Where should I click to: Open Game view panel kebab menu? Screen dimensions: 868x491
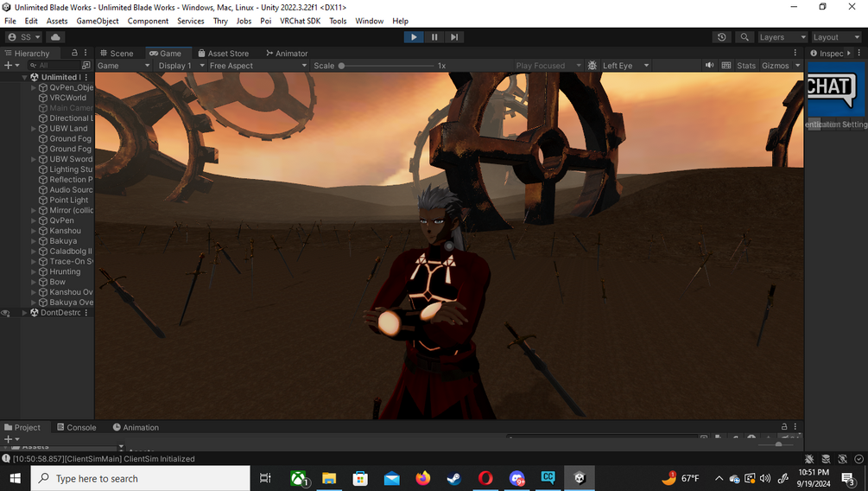(x=795, y=53)
